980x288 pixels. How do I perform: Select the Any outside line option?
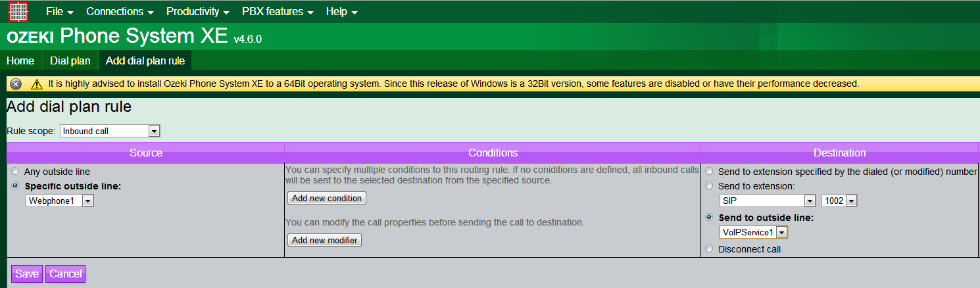(16, 172)
